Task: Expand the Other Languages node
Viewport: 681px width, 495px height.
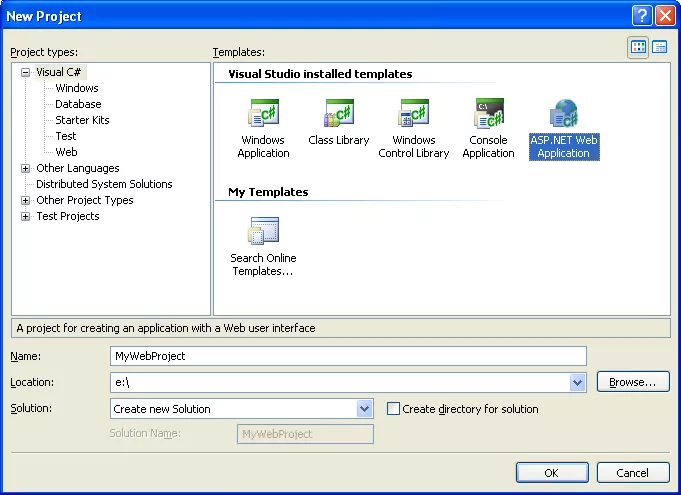Action: click(26, 168)
